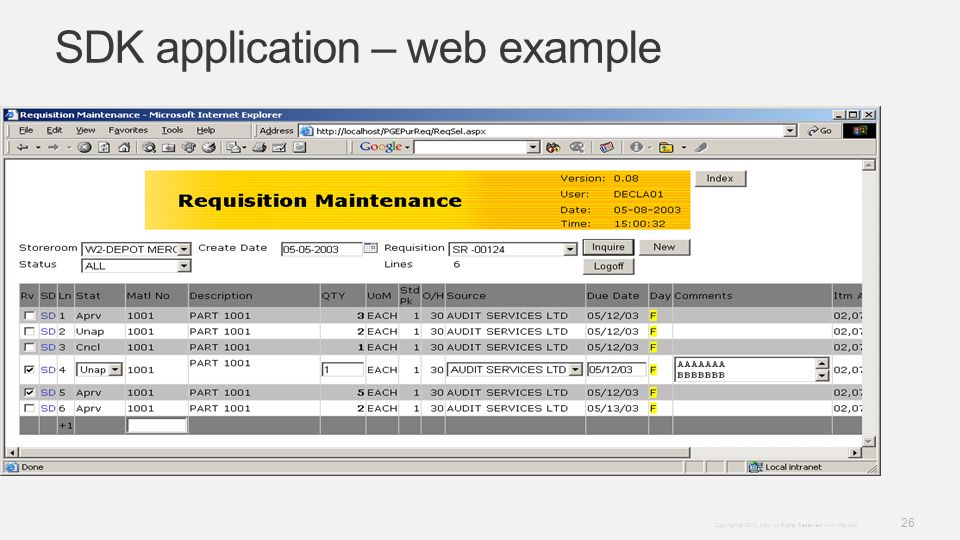Expand the Storeroom W2-DEPOT dropdown
The height and width of the screenshot is (540, 960).
184,250
